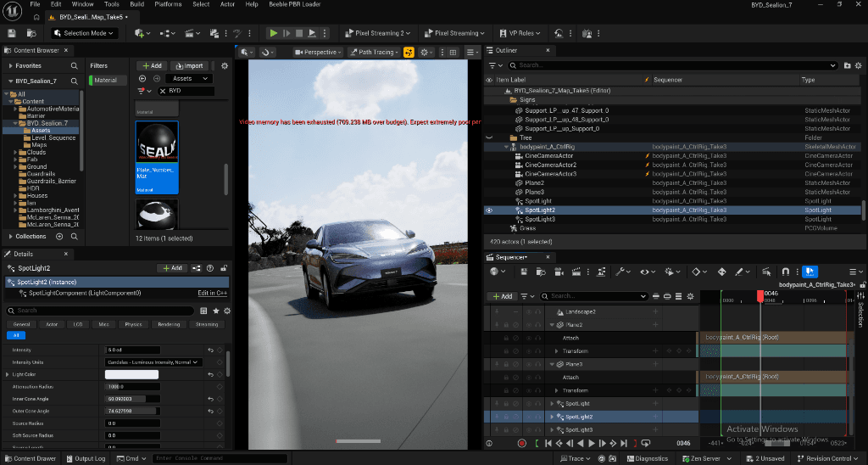Add a keyframe for Inner Cone Angle

(220, 399)
